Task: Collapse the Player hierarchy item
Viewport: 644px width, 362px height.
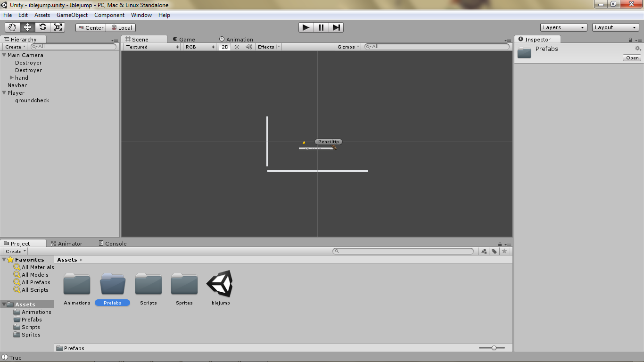Action: click(x=3, y=93)
